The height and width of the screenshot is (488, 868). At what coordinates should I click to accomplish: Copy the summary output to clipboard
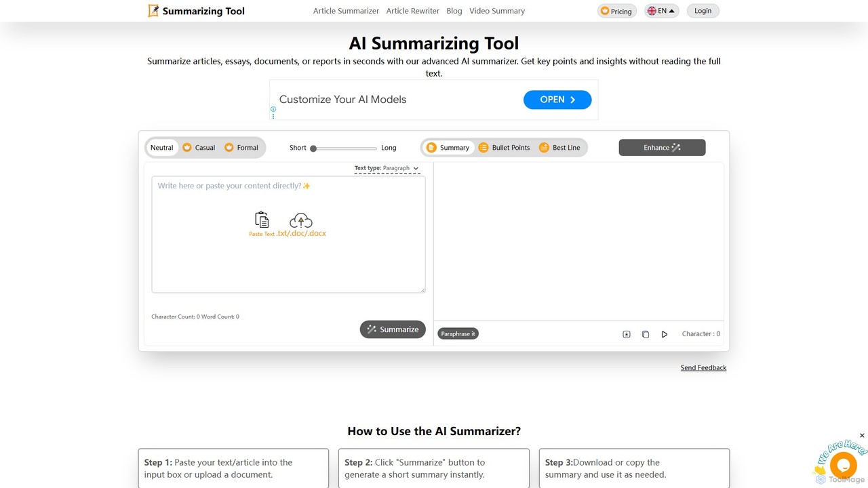(646, 334)
